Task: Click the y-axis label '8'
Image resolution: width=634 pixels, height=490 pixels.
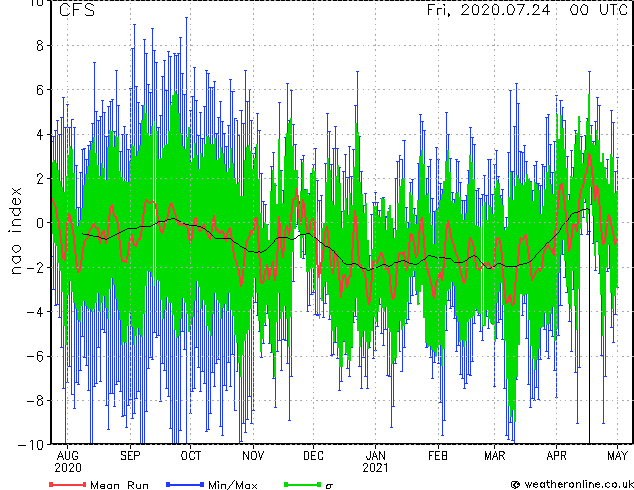Action: click(40, 46)
